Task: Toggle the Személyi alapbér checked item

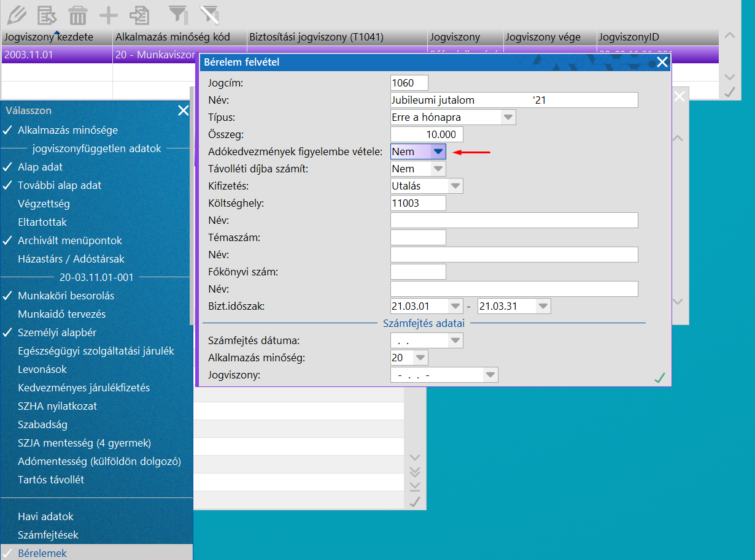Action: (x=57, y=332)
